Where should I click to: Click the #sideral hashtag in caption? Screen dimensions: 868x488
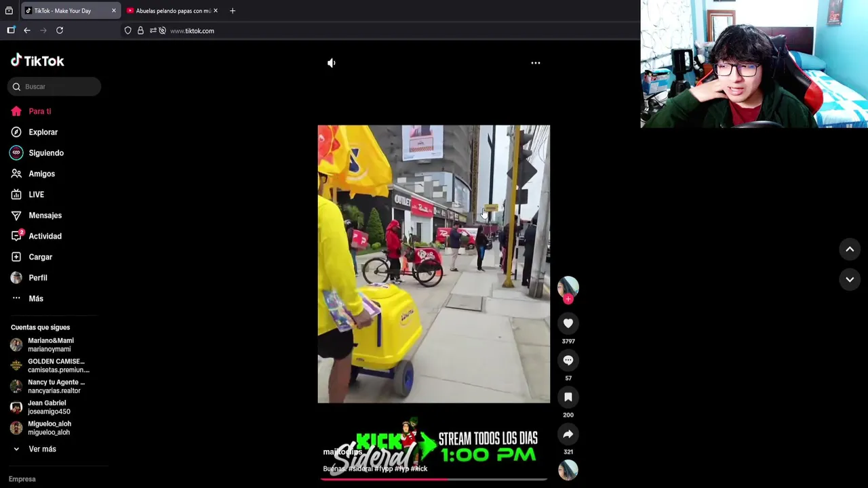tap(361, 468)
